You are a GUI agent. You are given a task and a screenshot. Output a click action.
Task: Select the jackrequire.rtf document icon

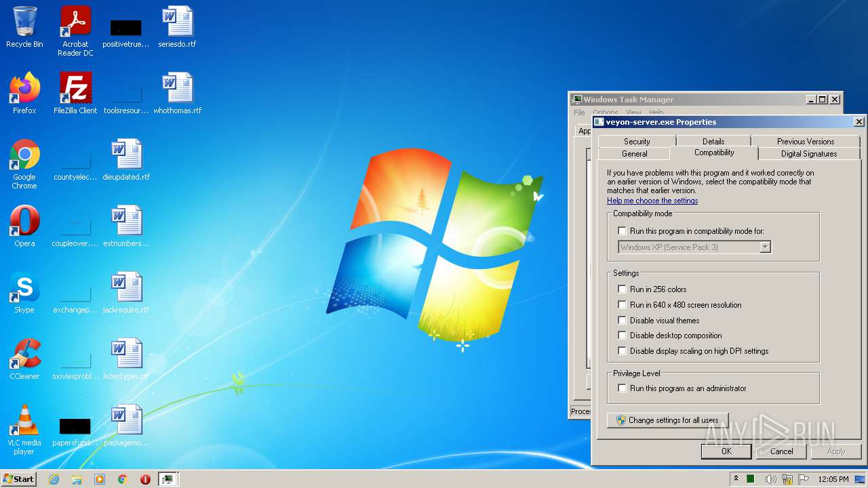pos(126,292)
